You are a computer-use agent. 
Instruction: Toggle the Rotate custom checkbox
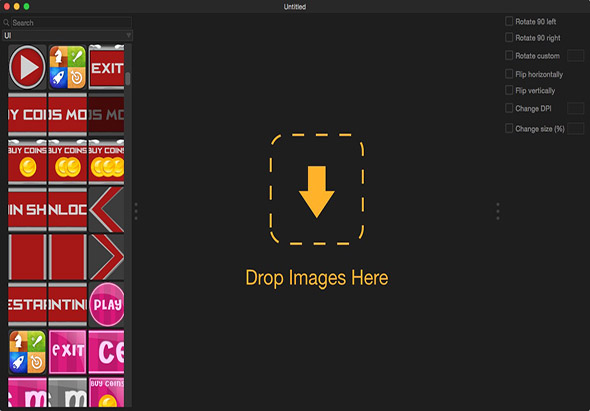[509, 56]
